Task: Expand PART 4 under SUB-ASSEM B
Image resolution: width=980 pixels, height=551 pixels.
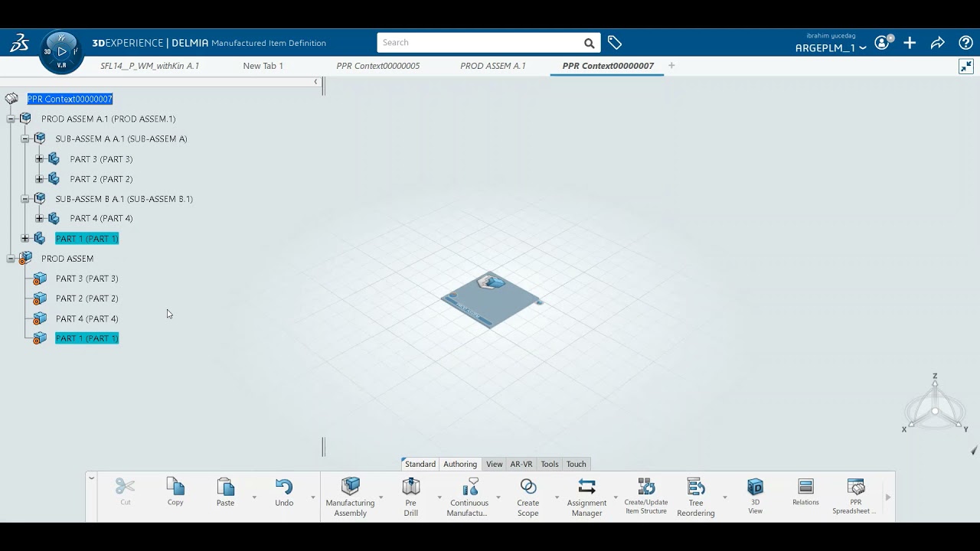Action: [x=39, y=218]
